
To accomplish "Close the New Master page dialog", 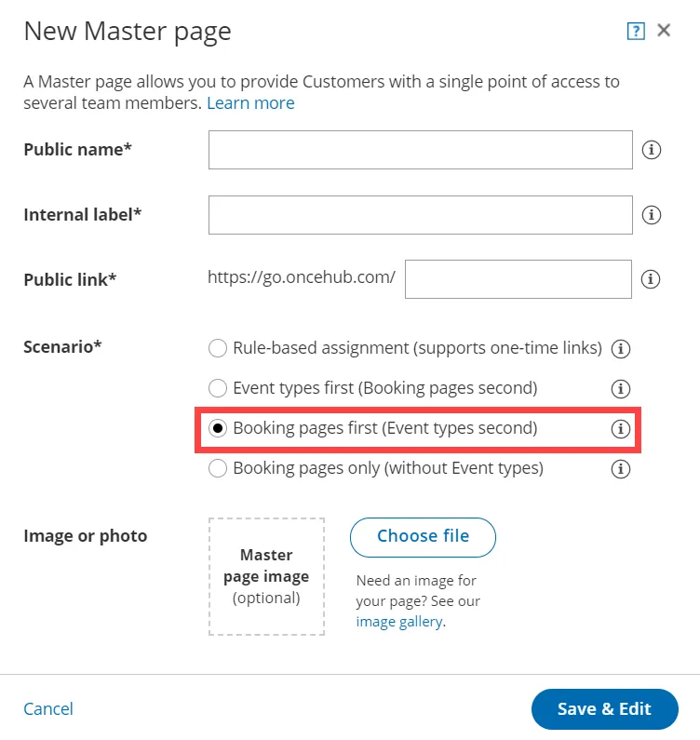I will (664, 30).
